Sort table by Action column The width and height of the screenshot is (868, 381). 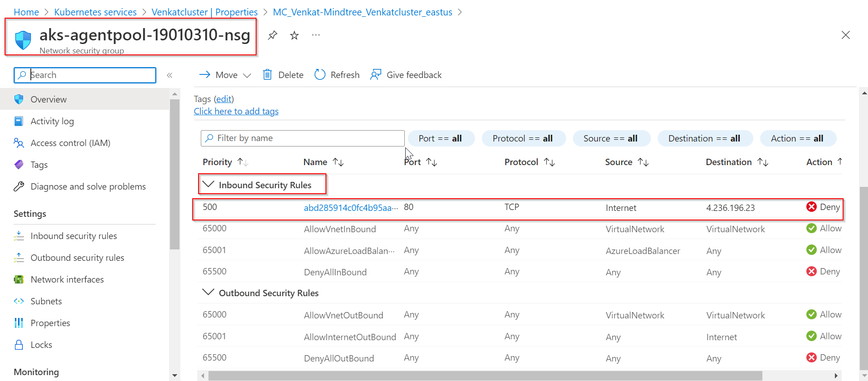click(x=824, y=162)
